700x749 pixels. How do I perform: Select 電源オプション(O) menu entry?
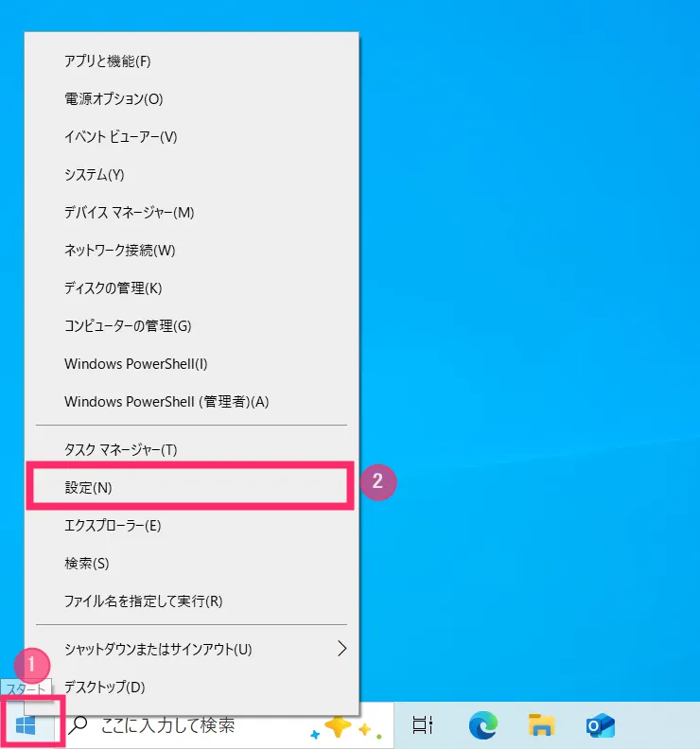(x=191, y=99)
